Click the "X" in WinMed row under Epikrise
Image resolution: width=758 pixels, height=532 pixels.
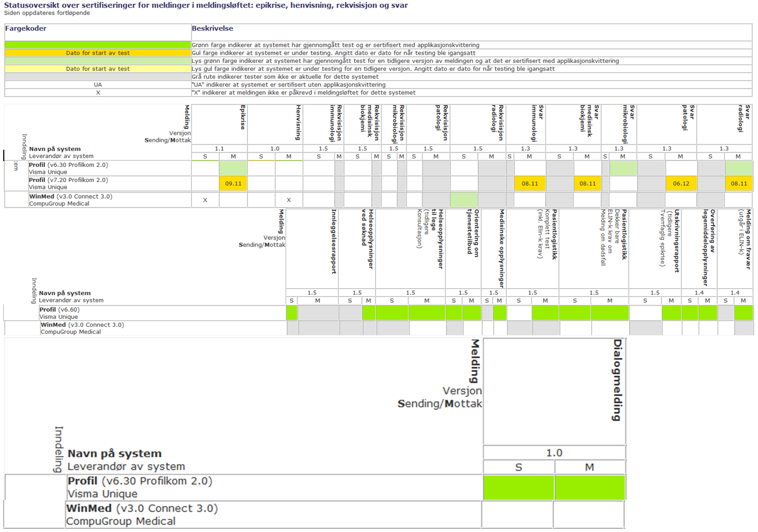pyautogui.click(x=205, y=200)
